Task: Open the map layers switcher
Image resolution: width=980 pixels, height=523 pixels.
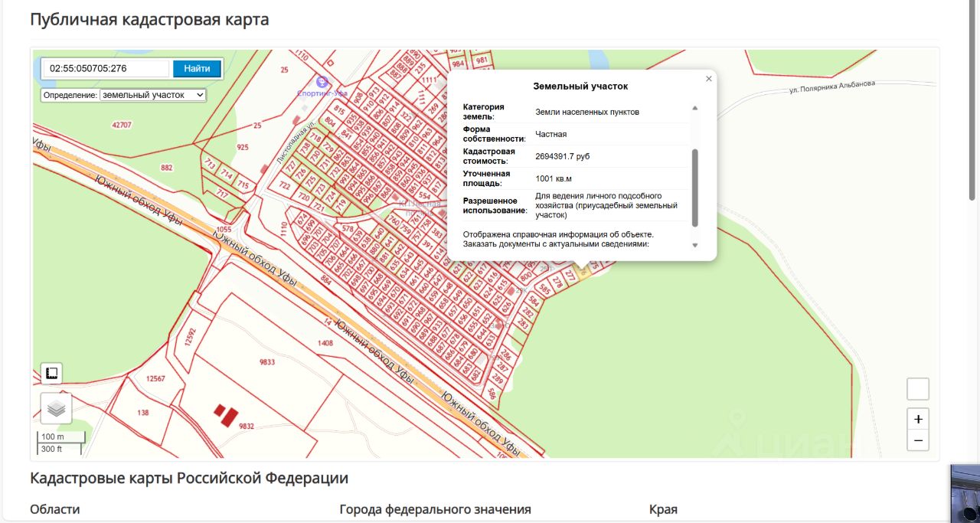Action: [56, 408]
